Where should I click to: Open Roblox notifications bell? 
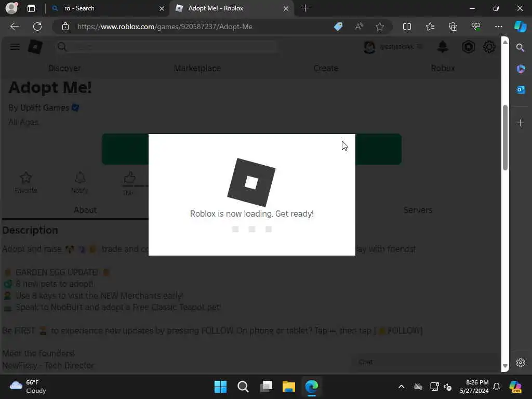pos(443,47)
